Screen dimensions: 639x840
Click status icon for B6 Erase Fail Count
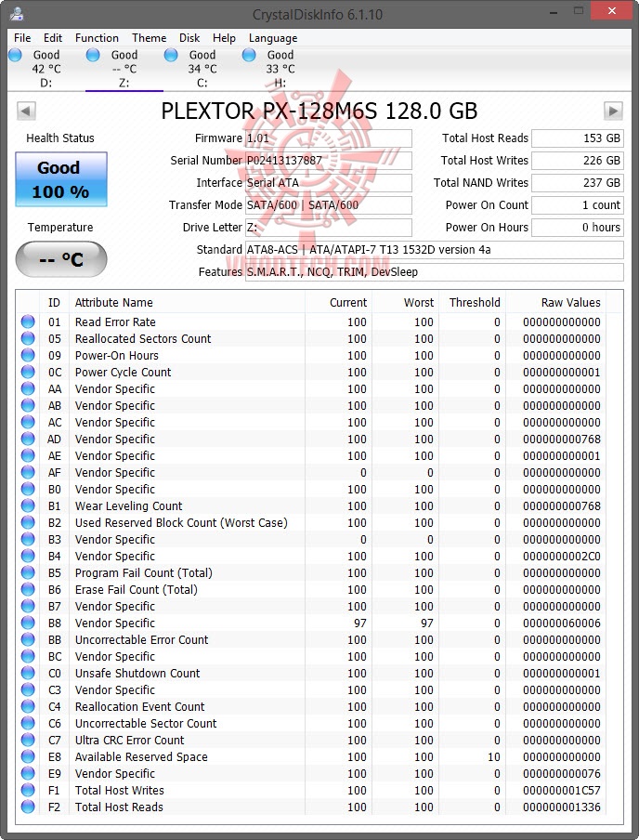(x=28, y=589)
